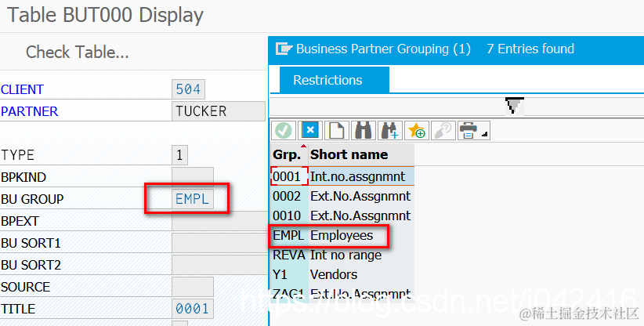Click the Check Table... button

78,53
